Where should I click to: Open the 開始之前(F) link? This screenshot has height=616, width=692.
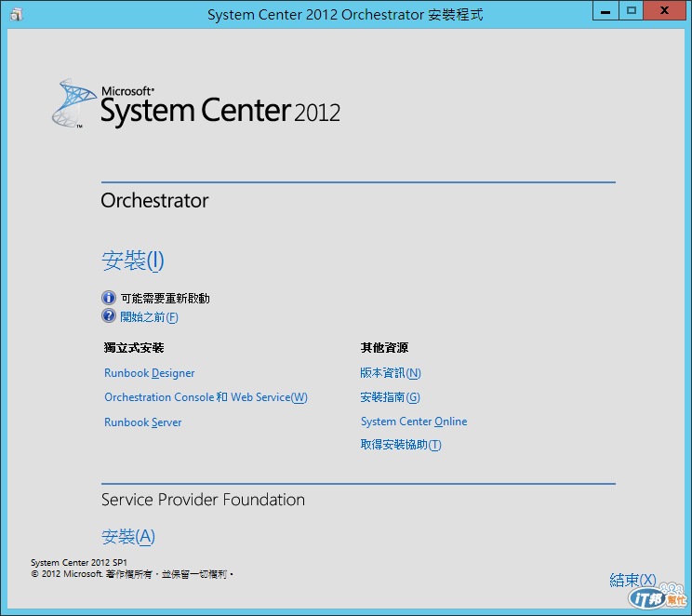point(149,316)
